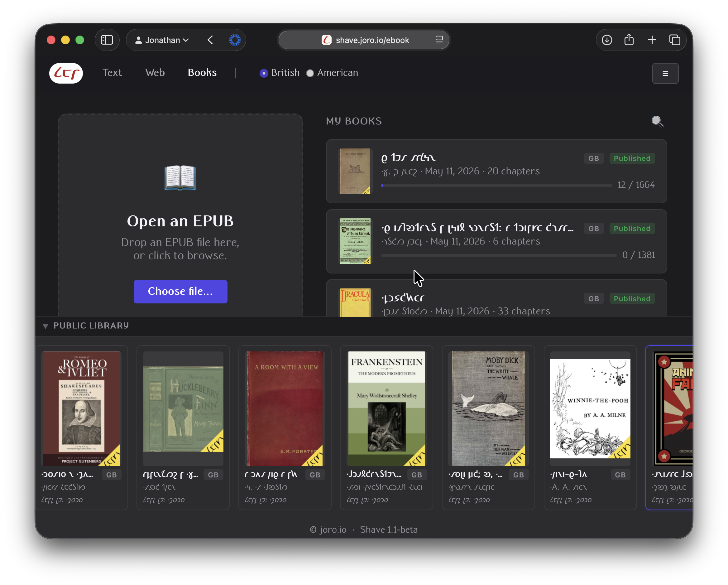Click the 'A. A.' author line under Winnie-the-Pooh

[x=569, y=487]
